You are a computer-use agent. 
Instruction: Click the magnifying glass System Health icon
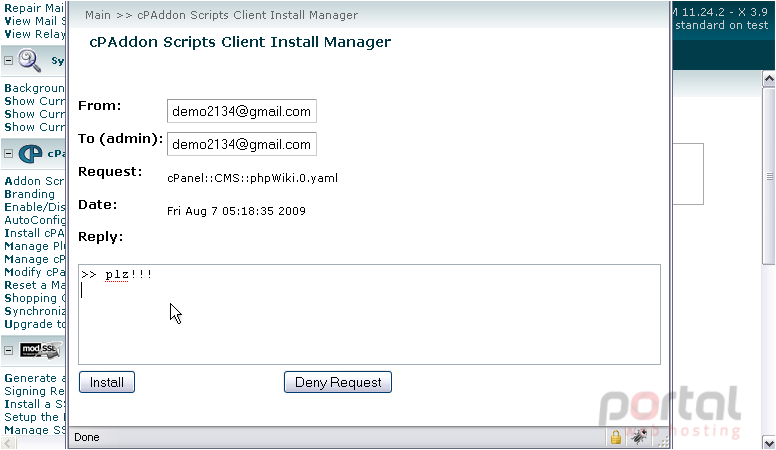pyautogui.click(x=29, y=60)
